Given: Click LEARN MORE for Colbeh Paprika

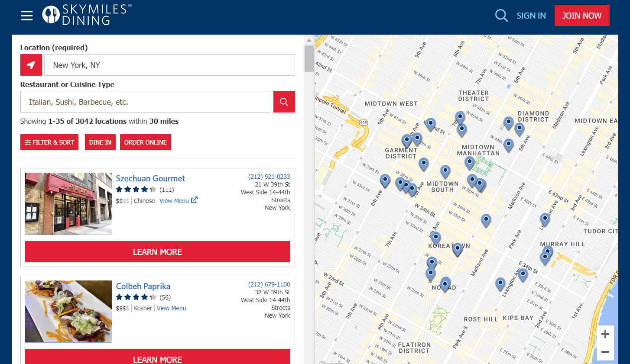Looking at the screenshot, I should click(158, 357).
